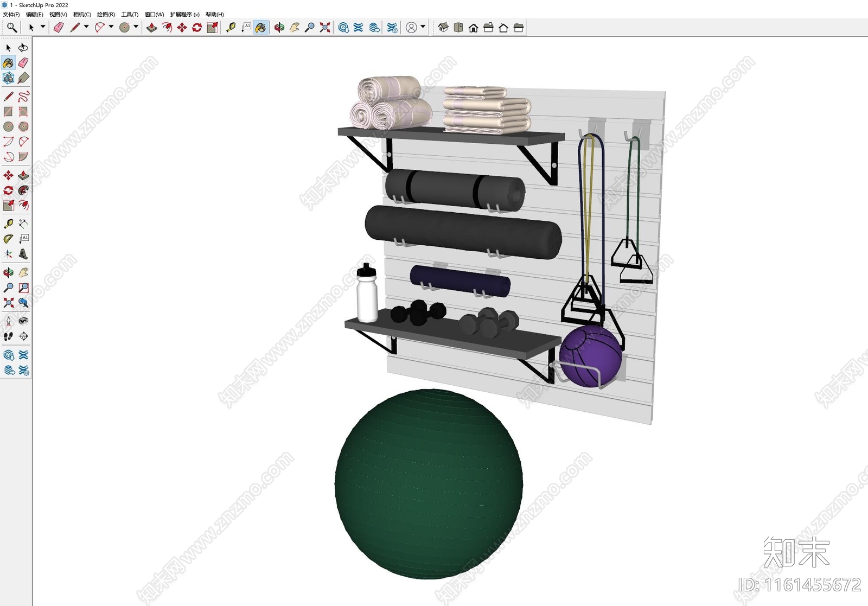Image resolution: width=868 pixels, height=606 pixels.
Task: Select the Zoom Extents tool in top toolbar
Action: point(325,27)
